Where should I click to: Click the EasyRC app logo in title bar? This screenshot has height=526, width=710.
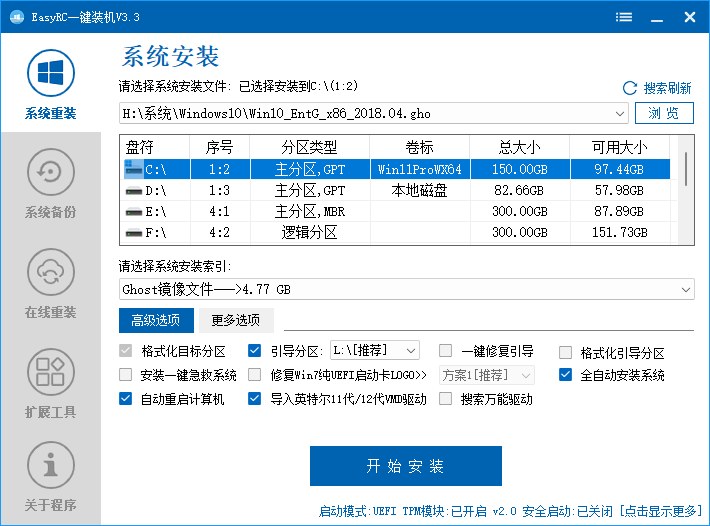[17, 17]
